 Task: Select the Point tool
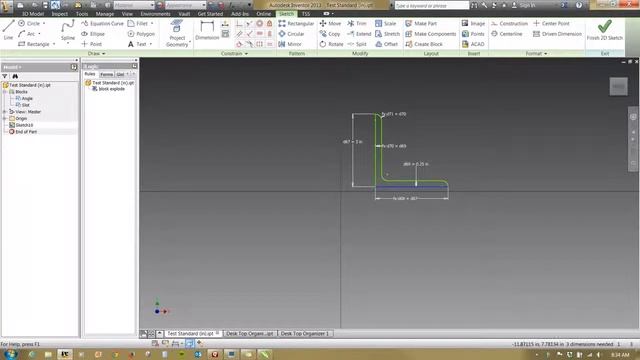[91, 44]
